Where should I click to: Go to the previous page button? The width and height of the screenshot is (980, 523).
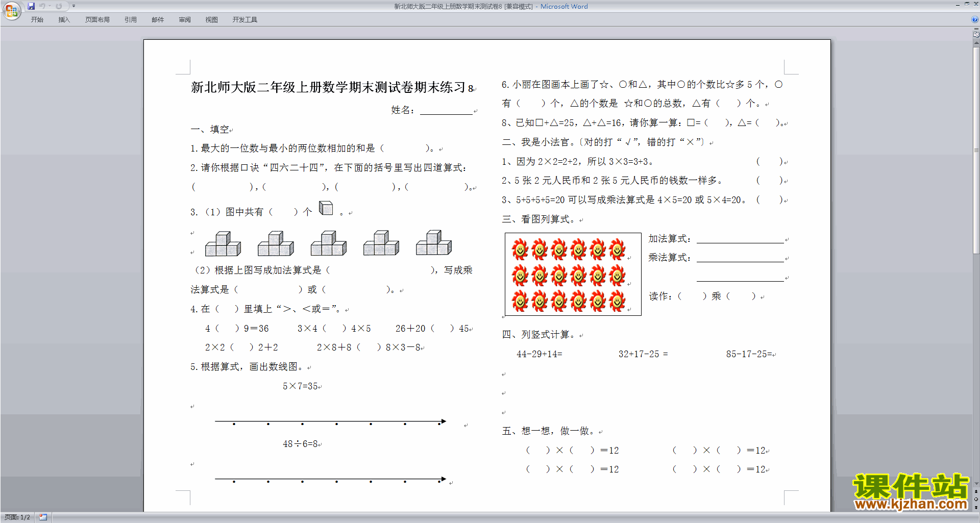click(x=976, y=492)
